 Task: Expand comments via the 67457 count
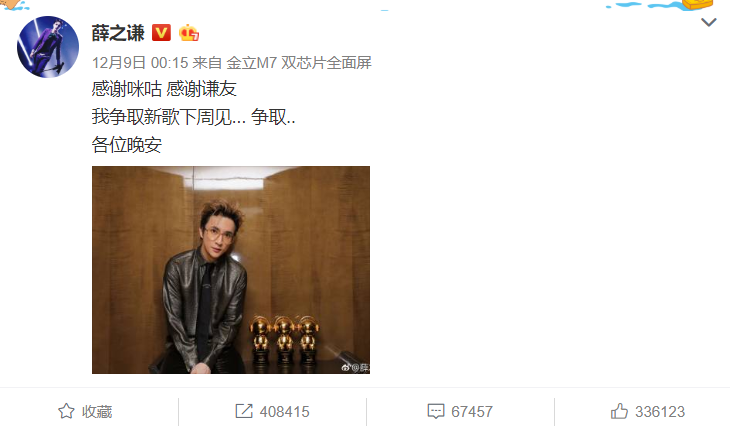point(472,412)
